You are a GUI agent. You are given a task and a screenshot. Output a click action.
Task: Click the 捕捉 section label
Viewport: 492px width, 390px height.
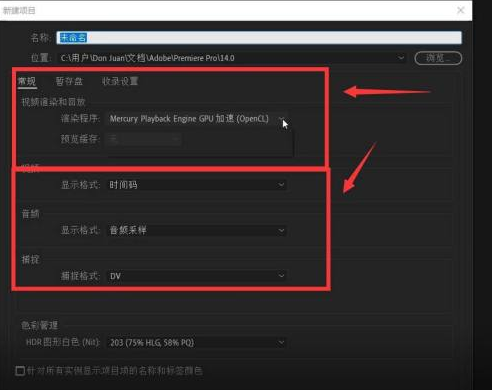tap(30, 260)
